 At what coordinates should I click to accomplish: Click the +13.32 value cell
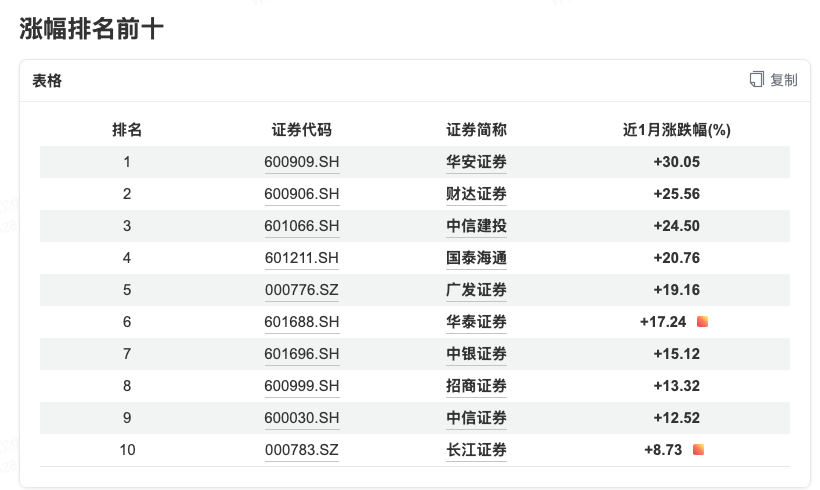(x=677, y=386)
